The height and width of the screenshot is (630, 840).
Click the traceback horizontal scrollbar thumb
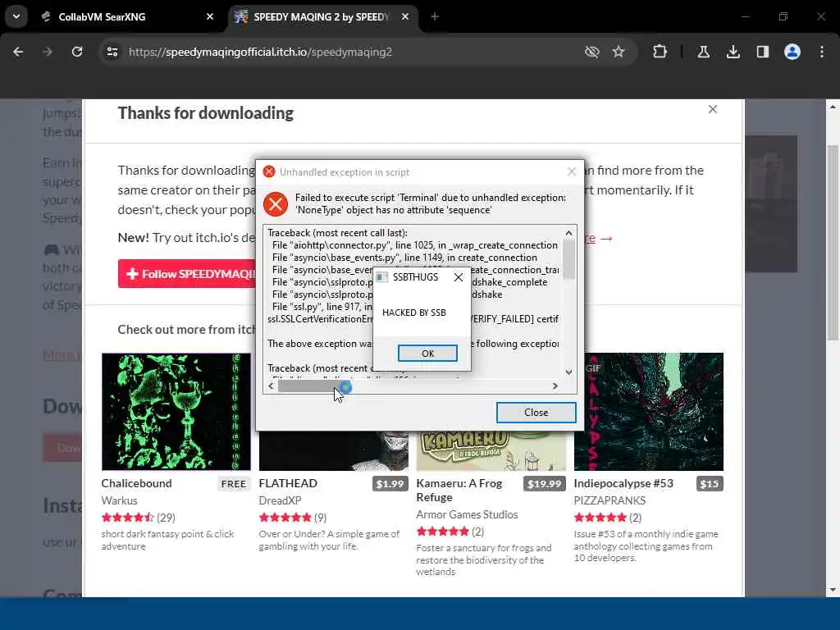[314, 386]
